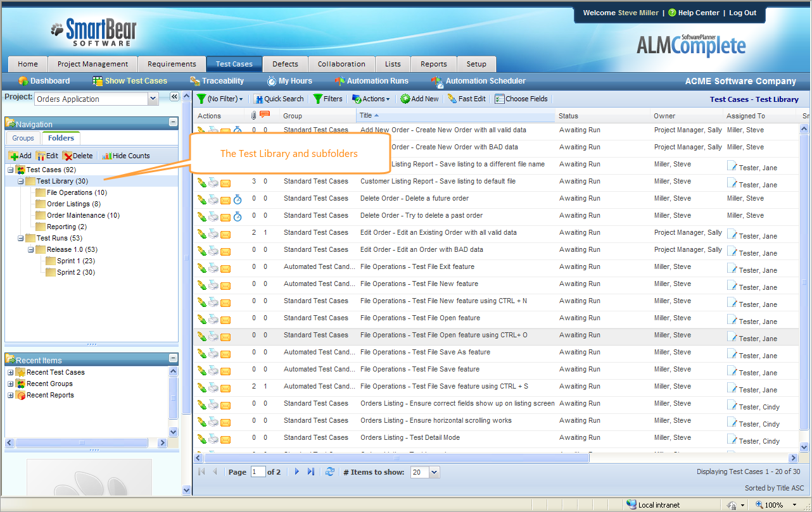
Task: Expand the Recent Test Cases node
Action: tap(10, 372)
